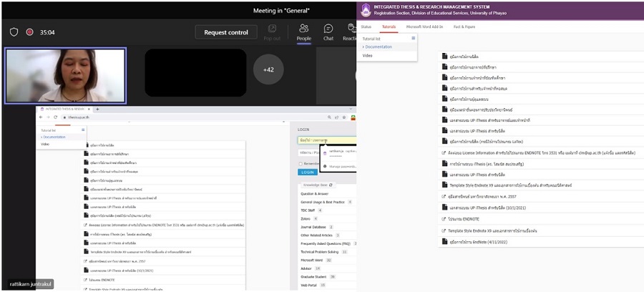Click document icon beside UP iThesis (10/1/2021) row
The width and height of the screenshot is (644, 292).
444,208
